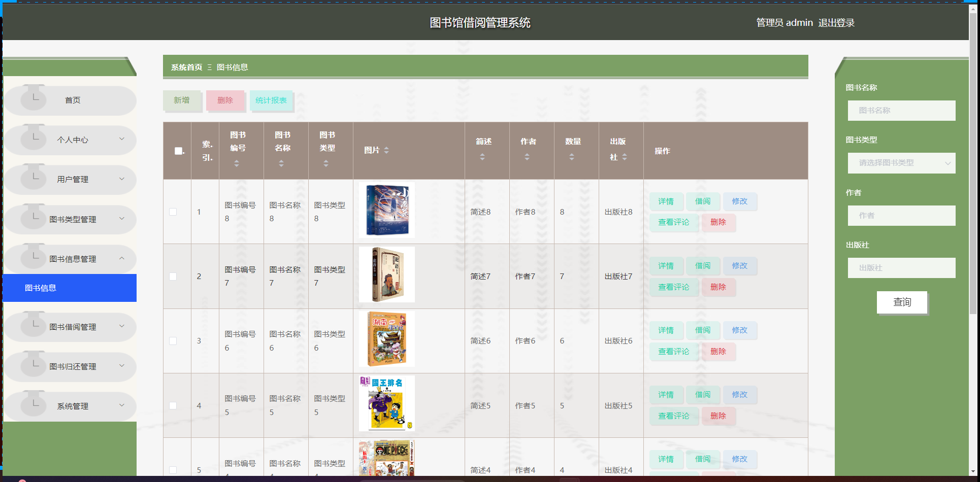This screenshot has width=980, height=482.
Task: Expand 个人中心 chevron in sidebar
Action: [122, 139]
